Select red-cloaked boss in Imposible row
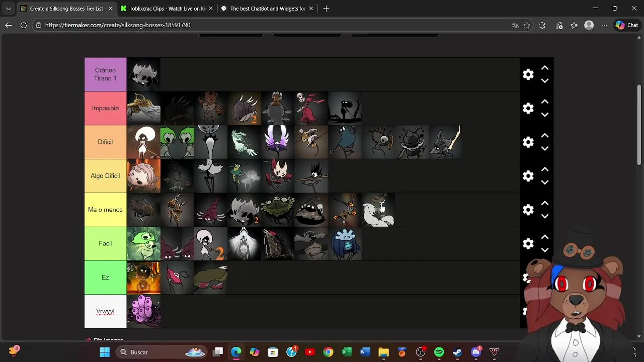The image size is (644, 362). tap(311, 108)
